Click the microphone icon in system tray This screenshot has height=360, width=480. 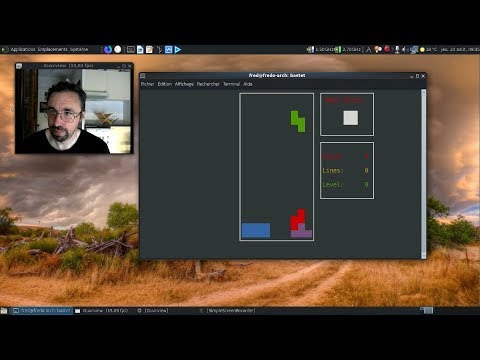point(397,49)
